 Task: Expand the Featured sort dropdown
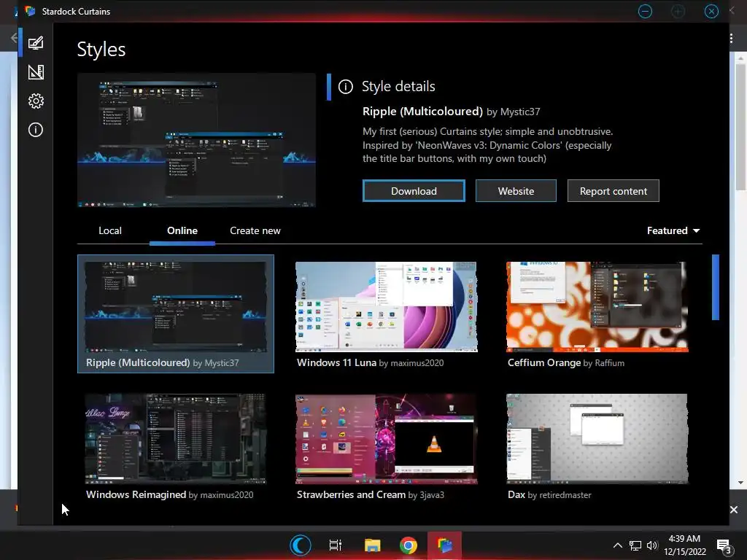[x=673, y=230]
